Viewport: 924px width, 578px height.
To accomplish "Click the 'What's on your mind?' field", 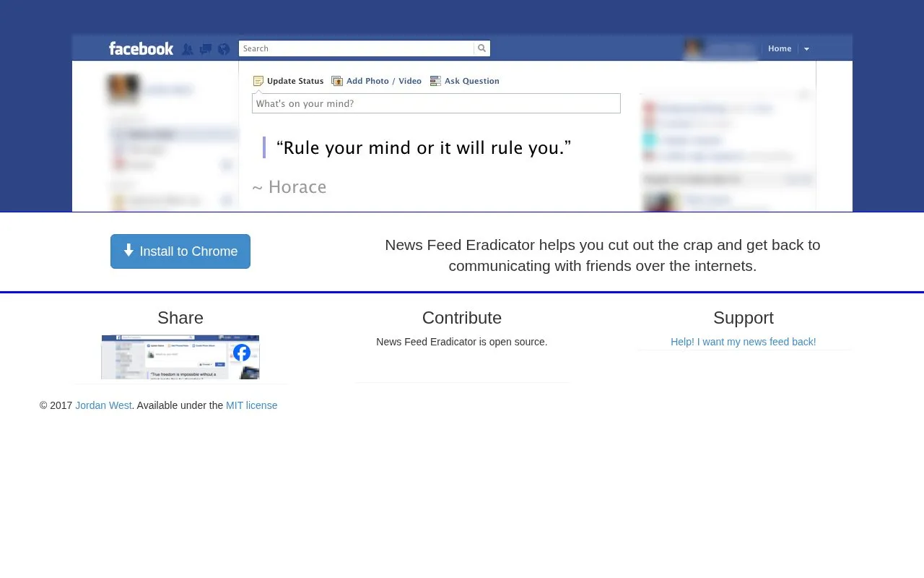I will point(436,103).
